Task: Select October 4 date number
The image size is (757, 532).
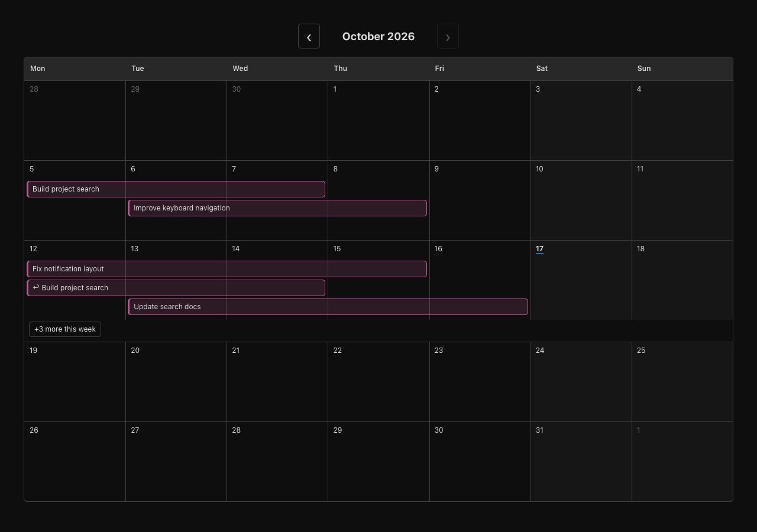Action: tap(639, 89)
